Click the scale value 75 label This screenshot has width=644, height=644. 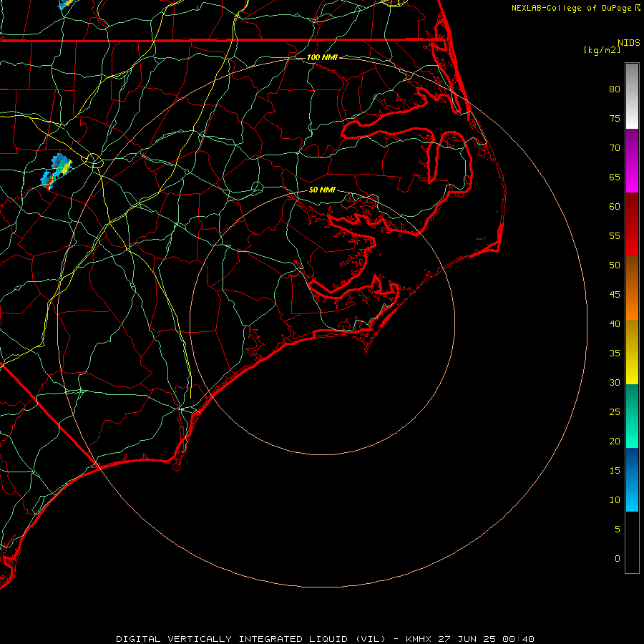(x=615, y=119)
